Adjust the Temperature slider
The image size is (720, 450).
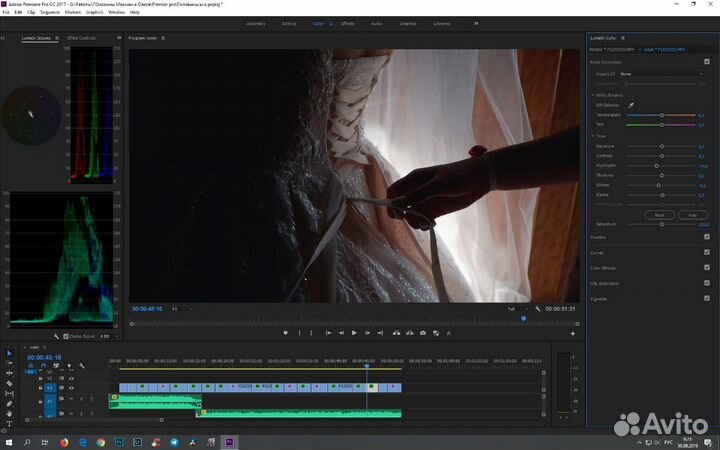(661, 115)
